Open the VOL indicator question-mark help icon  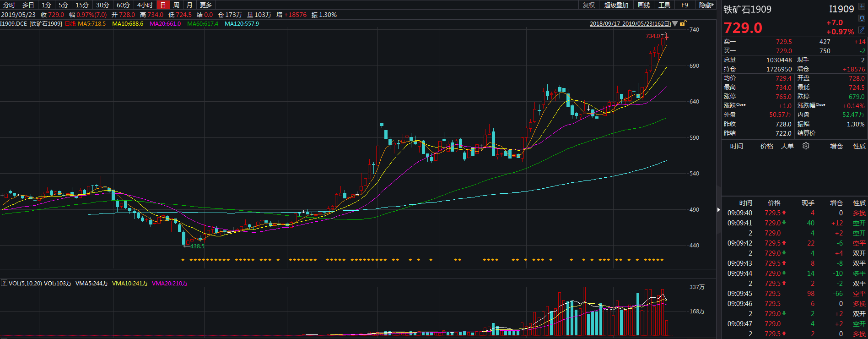(4, 284)
